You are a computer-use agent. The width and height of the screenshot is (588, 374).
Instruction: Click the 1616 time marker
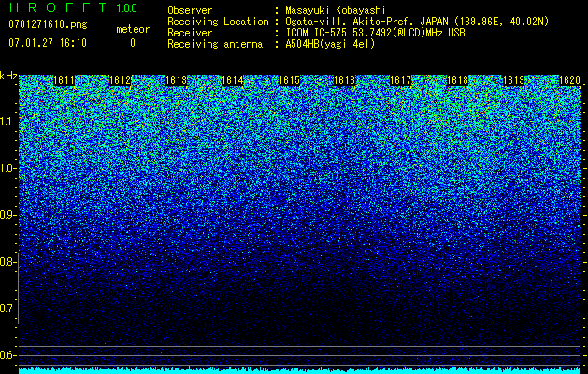344,80
